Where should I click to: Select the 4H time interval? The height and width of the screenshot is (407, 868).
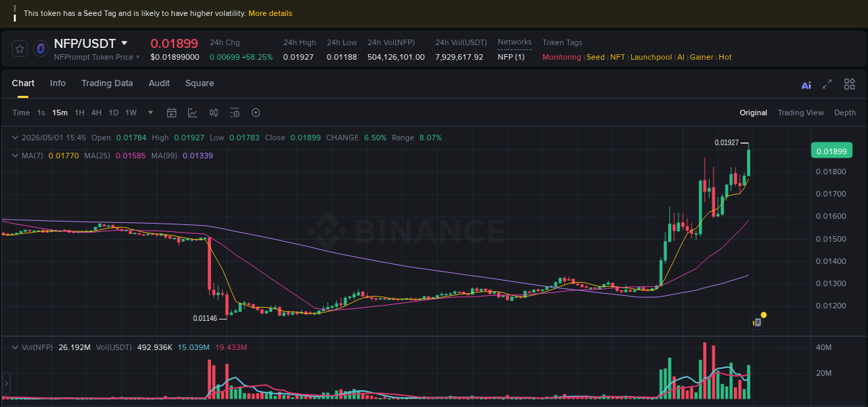pos(97,113)
